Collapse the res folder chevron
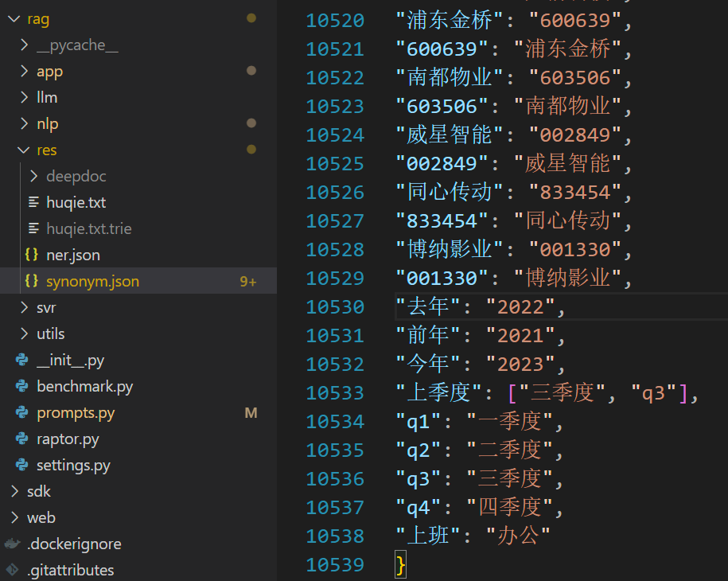Image resolution: width=728 pixels, height=581 pixels. [x=24, y=150]
